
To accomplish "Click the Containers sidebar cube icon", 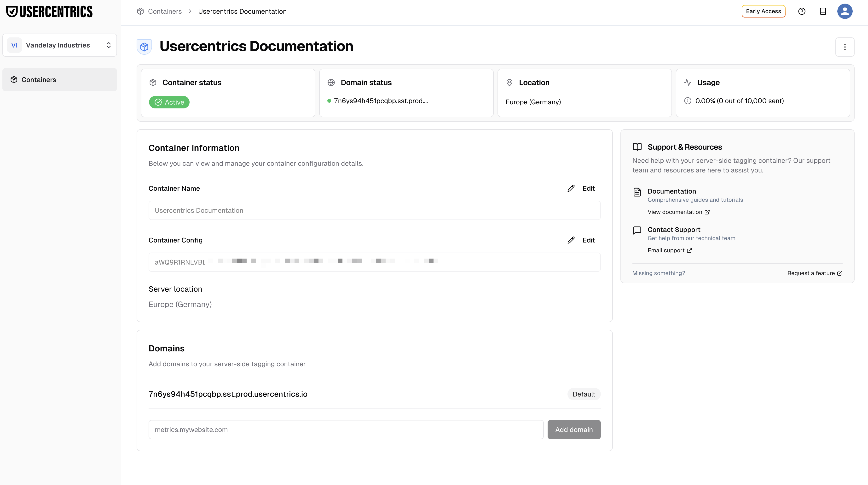I will point(14,80).
